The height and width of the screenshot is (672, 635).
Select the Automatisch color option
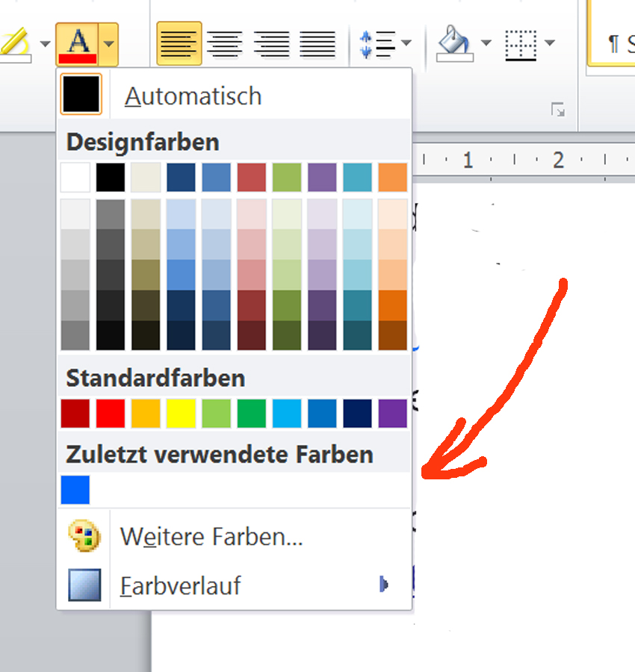[x=193, y=96]
